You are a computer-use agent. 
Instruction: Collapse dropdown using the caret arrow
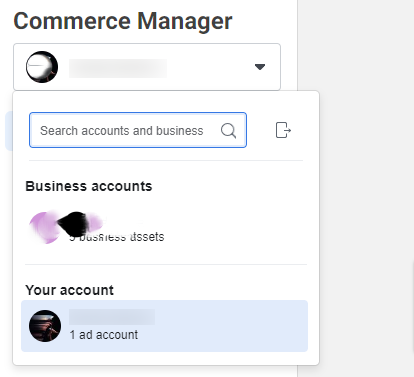(260, 67)
